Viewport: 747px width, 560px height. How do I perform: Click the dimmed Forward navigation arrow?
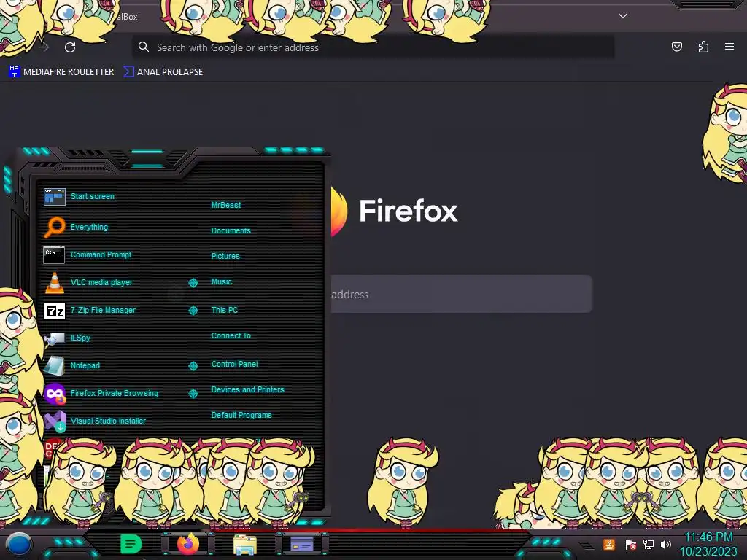44,47
